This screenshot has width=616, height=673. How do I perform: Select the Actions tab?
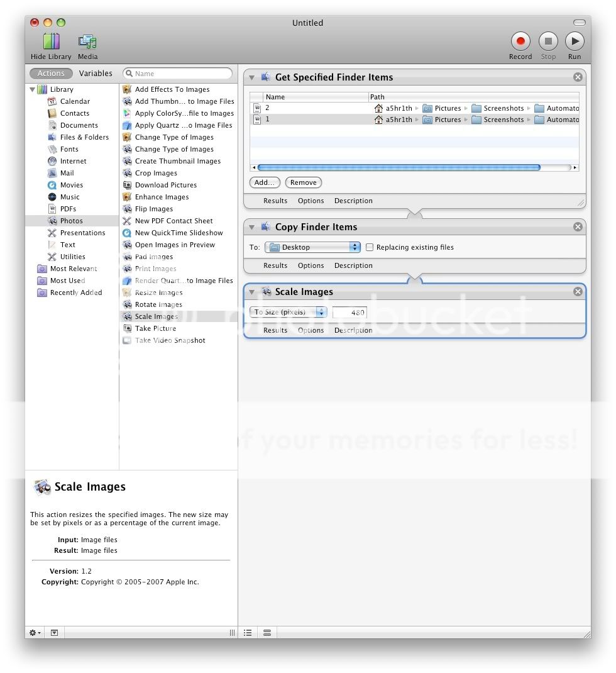tap(51, 74)
